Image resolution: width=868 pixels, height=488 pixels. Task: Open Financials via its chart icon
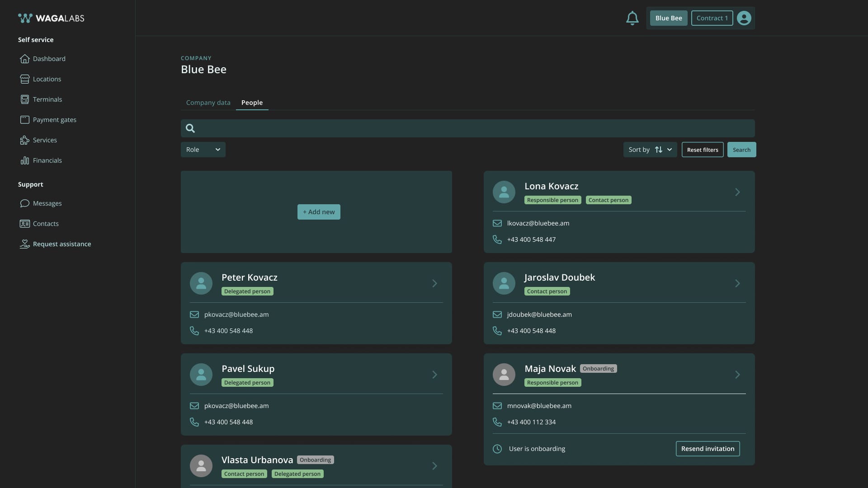coord(24,160)
